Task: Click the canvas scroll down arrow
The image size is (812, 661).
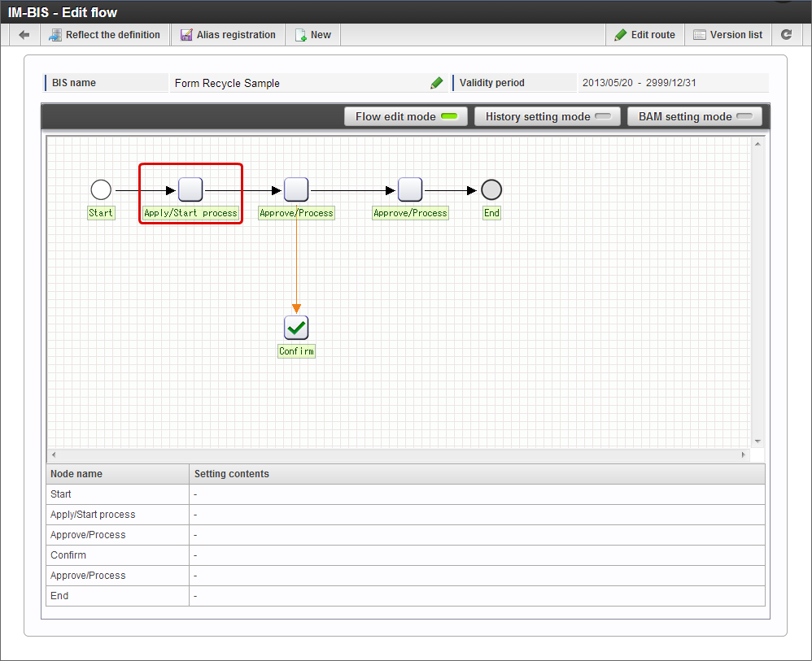Action: pos(757,441)
